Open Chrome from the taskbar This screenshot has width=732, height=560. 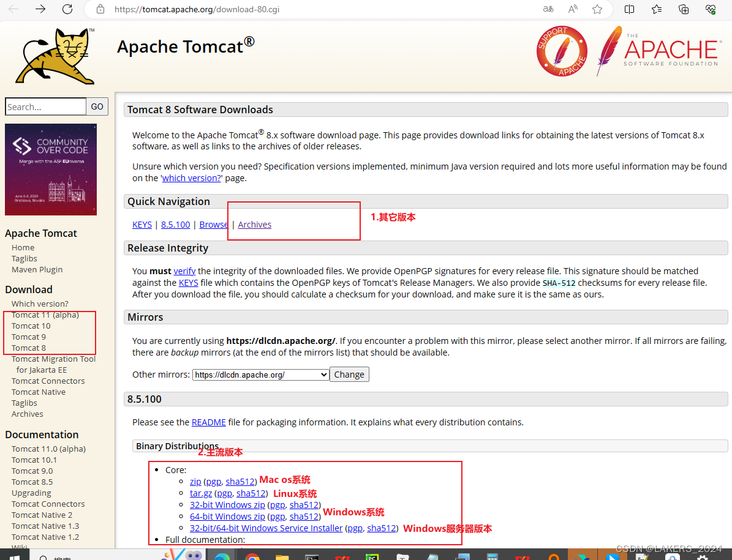[252, 556]
